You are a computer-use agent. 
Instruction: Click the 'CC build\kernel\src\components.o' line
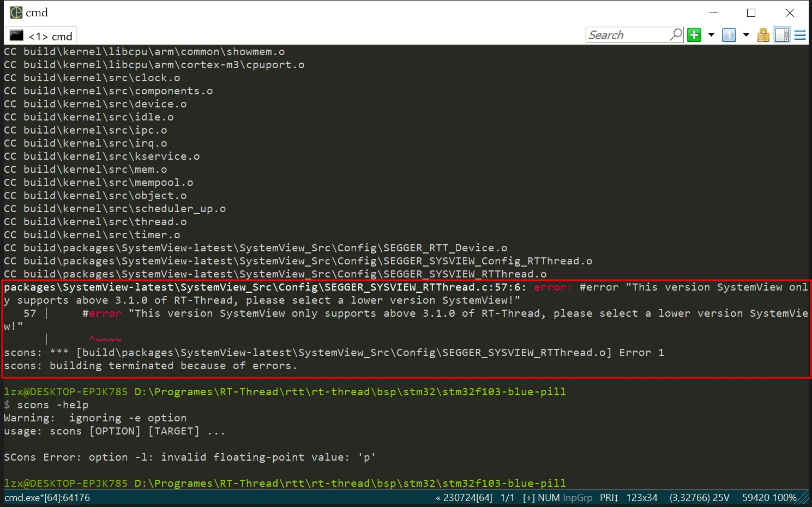pyautogui.click(x=109, y=91)
